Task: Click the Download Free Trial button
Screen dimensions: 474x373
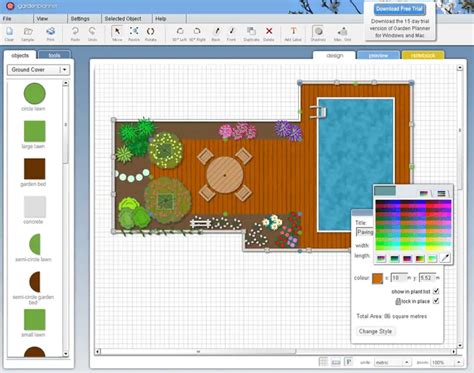Action: click(x=399, y=9)
